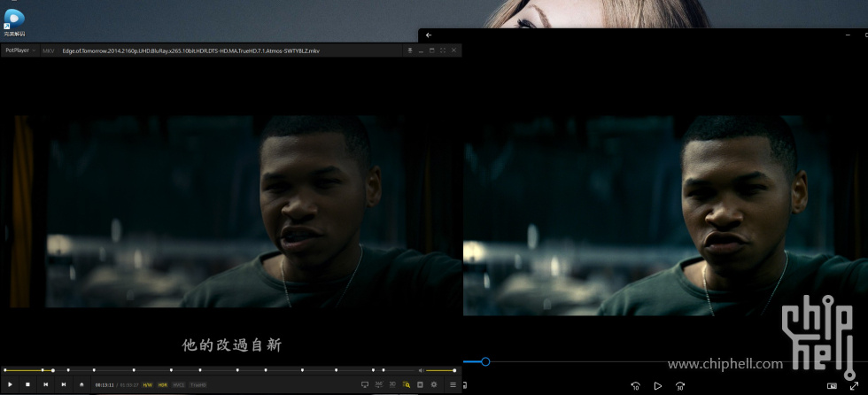Screen dimensions: 868x395
Task: Skip forward 30 seconds in right player
Action: pos(680,385)
